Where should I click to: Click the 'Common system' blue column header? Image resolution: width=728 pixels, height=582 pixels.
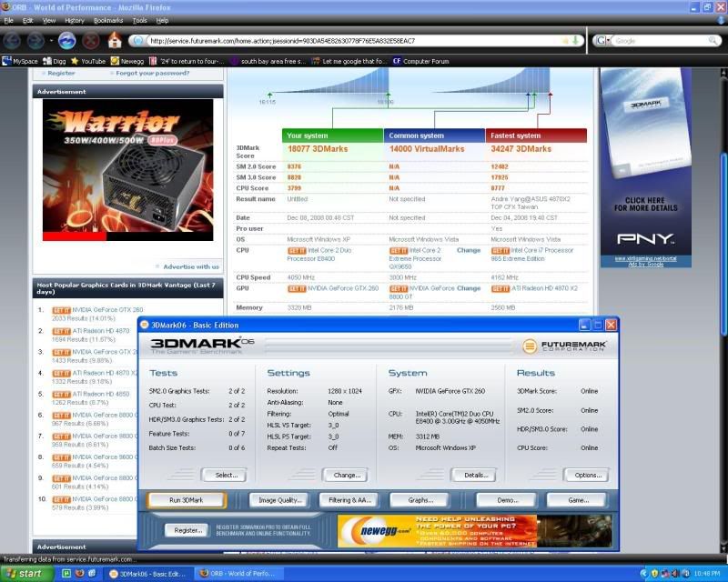coord(434,135)
